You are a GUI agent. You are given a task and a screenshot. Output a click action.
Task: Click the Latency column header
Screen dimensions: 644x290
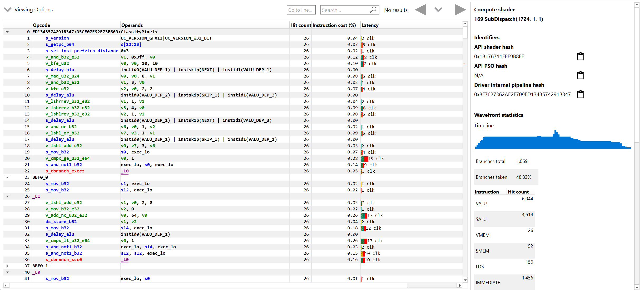370,25
